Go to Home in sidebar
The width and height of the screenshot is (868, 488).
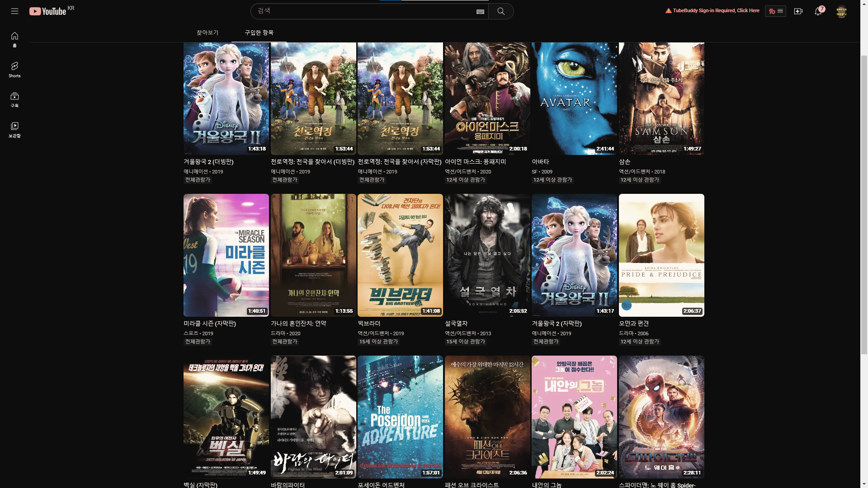(x=14, y=39)
